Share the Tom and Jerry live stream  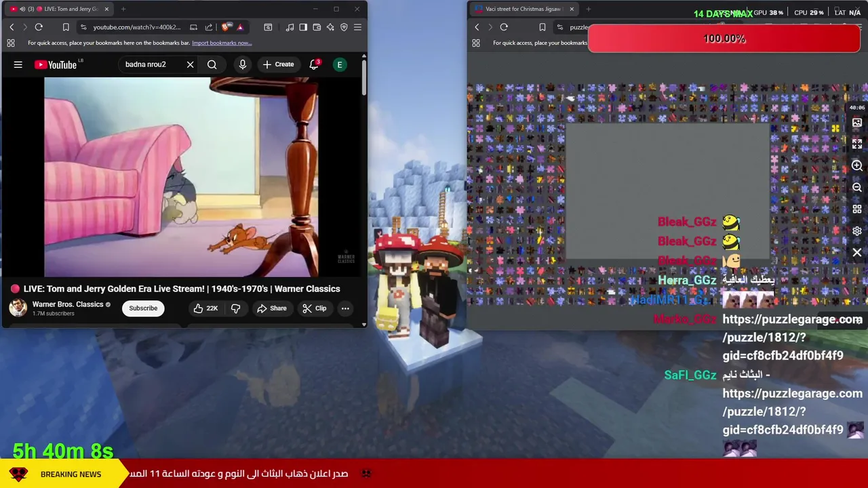pos(272,308)
